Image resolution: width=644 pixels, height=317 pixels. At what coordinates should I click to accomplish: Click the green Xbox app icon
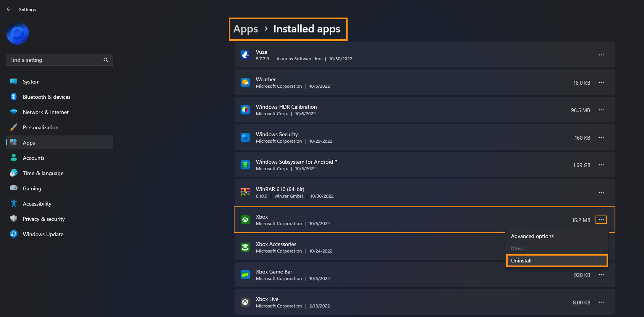(245, 220)
